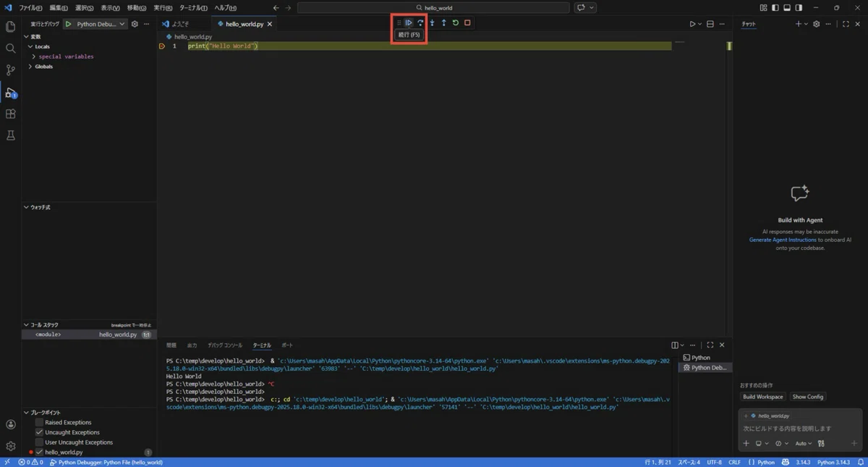Switch to the 問題 (Problems) panel tab
Screen dimensions: 868x467
click(x=171, y=345)
